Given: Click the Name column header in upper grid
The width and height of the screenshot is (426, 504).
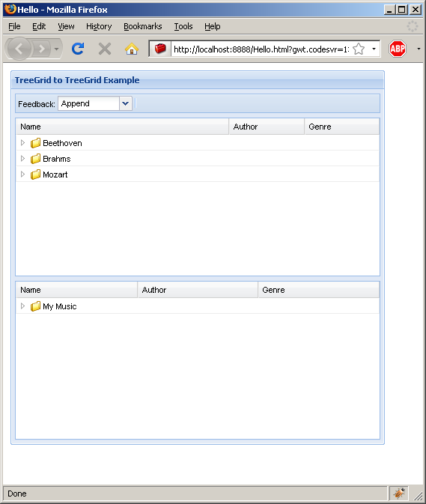Looking at the screenshot, I should tap(122, 127).
